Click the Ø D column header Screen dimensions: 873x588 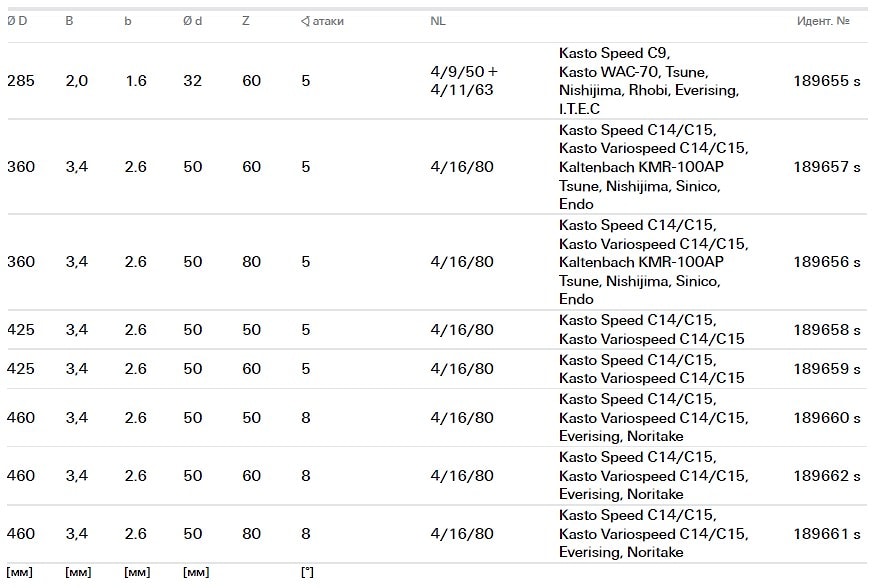(17, 21)
